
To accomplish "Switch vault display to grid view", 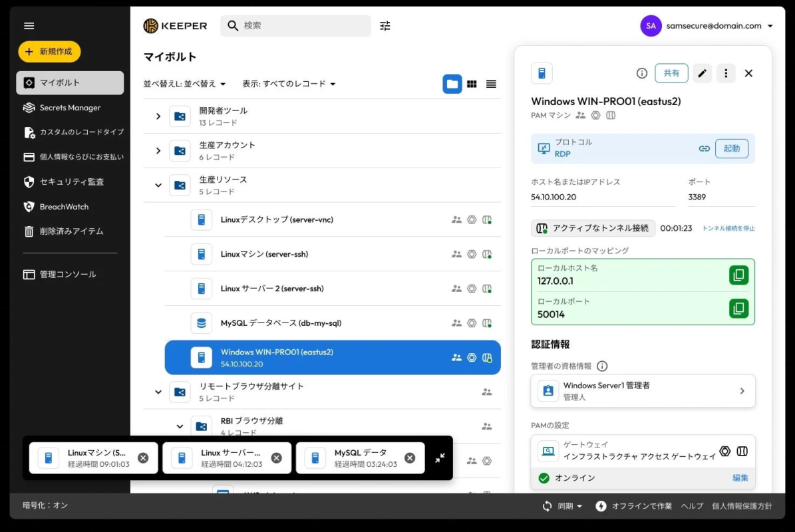I will click(472, 84).
